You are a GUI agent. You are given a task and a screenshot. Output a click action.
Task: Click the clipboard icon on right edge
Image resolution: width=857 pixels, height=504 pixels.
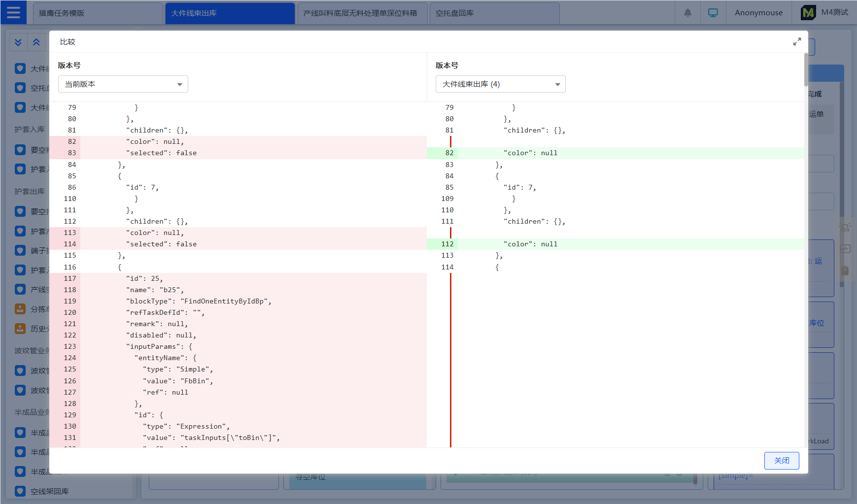(x=845, y=270)
